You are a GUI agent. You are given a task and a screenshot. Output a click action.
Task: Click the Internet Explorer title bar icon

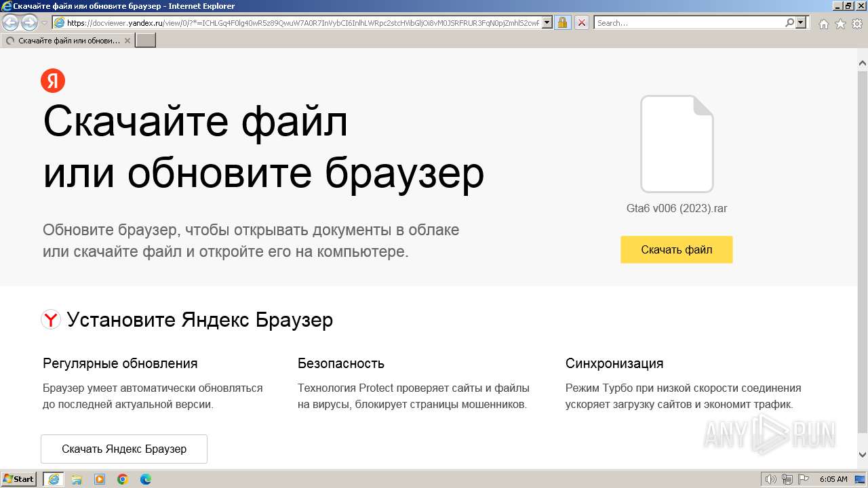pos(7,6)
